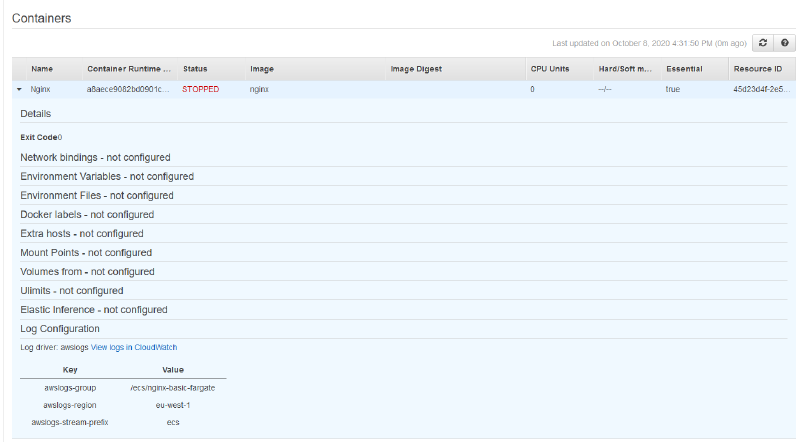Collapse the Nginx container row arrow
This screenshot has width=800, height=442.
click(x=19, y=89)
